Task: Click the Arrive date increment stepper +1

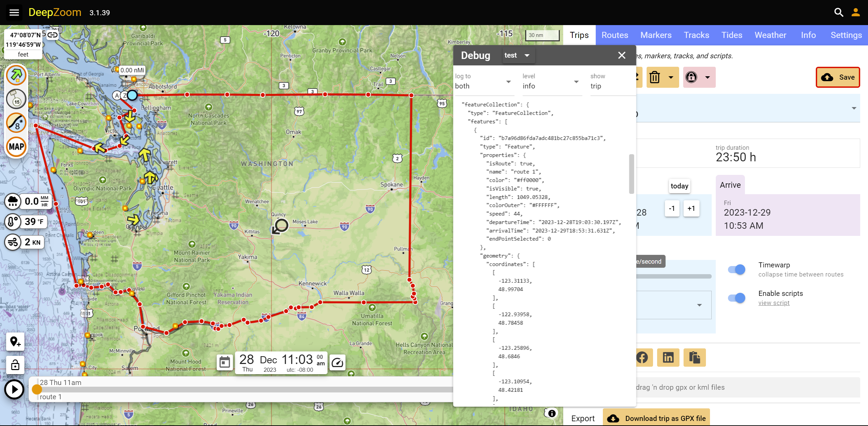Action: [x=691, y=209]
